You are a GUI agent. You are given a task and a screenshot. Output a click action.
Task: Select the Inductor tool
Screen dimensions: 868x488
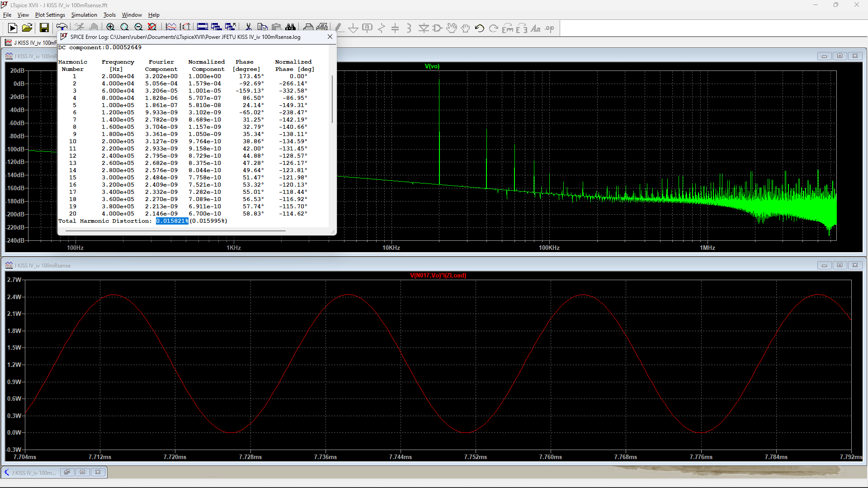click(409, 28)
